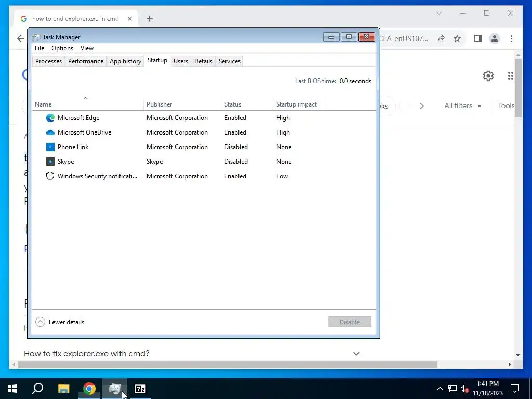Switch to the Users tab
Image resolution: width=532 pixels, height=399 pixels.
[180, 61]
